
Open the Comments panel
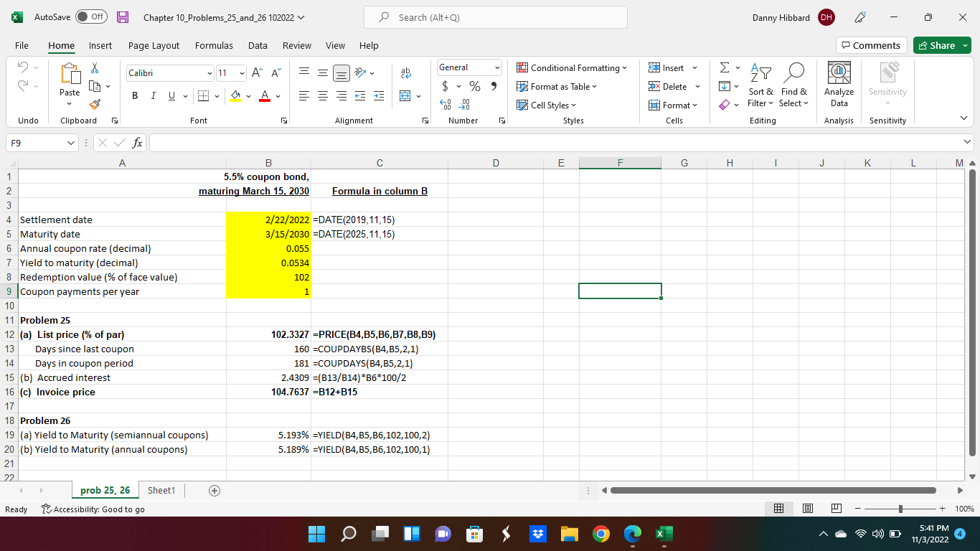coord(871,44)
